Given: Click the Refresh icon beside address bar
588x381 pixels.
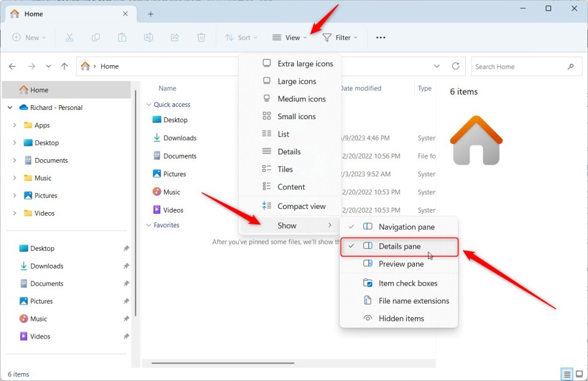Looking at the screenshot, I should click(x=455, y=66).
